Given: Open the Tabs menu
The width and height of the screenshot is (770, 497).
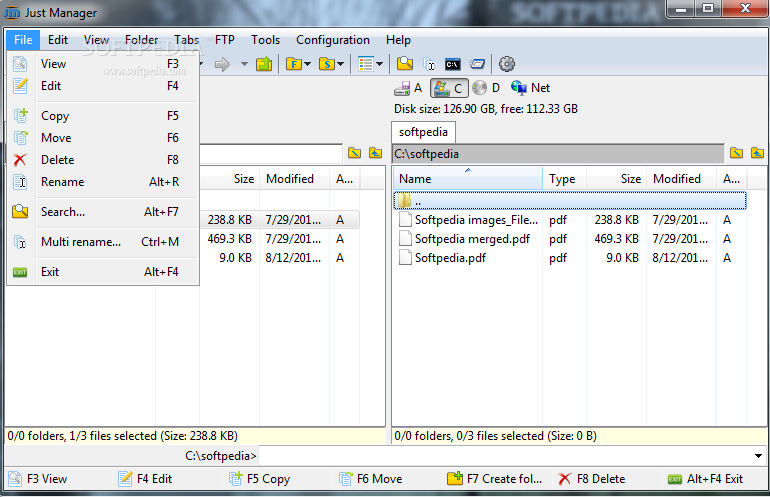Looking at the screenshot, I should [x=187, y=40].
